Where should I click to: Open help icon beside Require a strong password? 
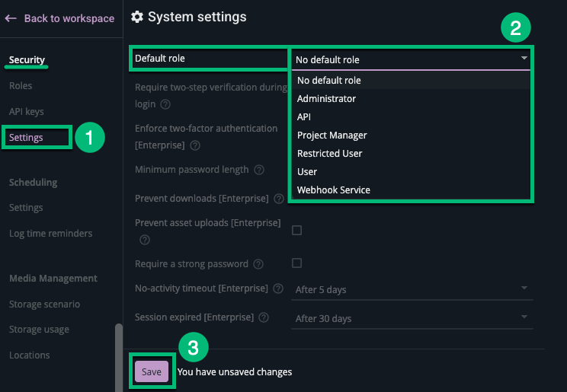click(x=258, y=264)
